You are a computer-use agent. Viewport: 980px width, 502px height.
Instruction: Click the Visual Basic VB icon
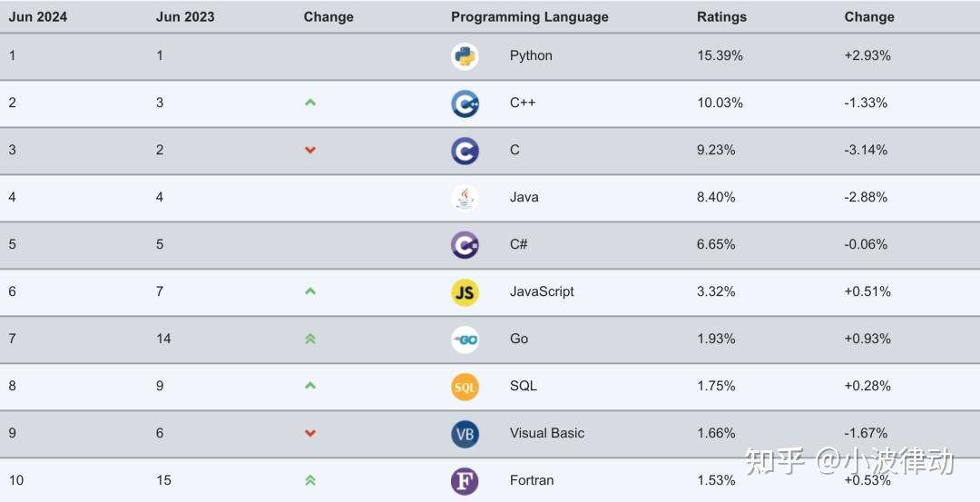point(465,434)
